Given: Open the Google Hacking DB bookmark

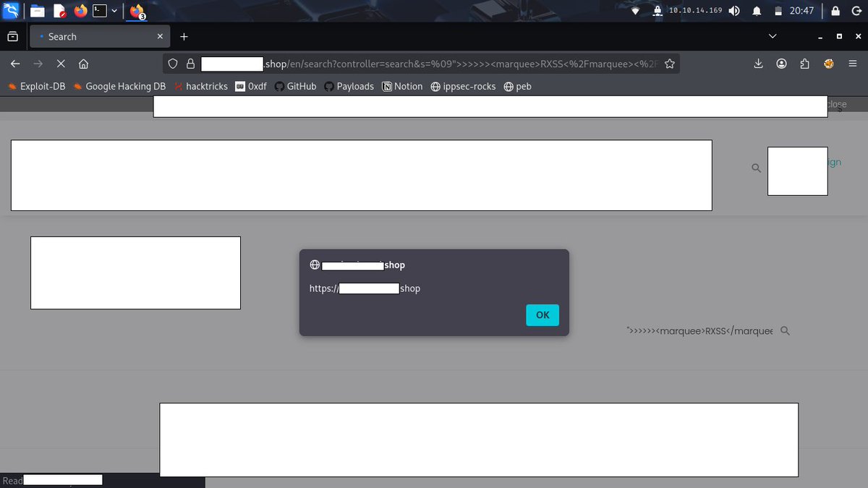Looking at the screenshot, I should point(119,86).
